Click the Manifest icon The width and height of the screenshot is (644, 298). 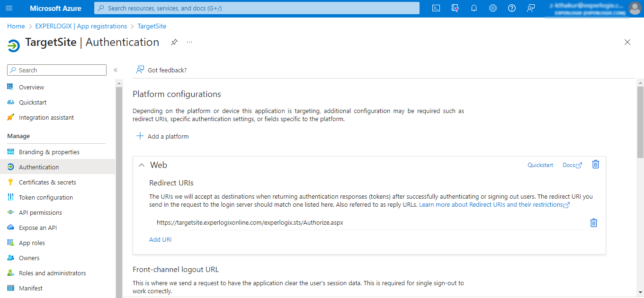[x=10, y=288]
